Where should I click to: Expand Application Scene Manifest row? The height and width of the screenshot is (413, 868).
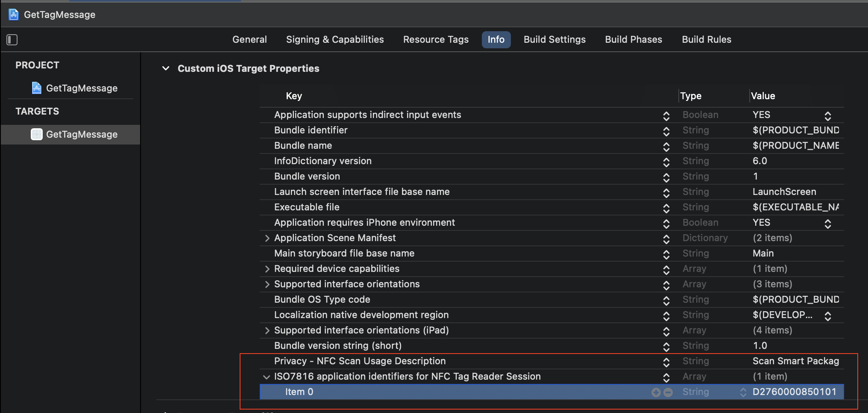point(267,238)
